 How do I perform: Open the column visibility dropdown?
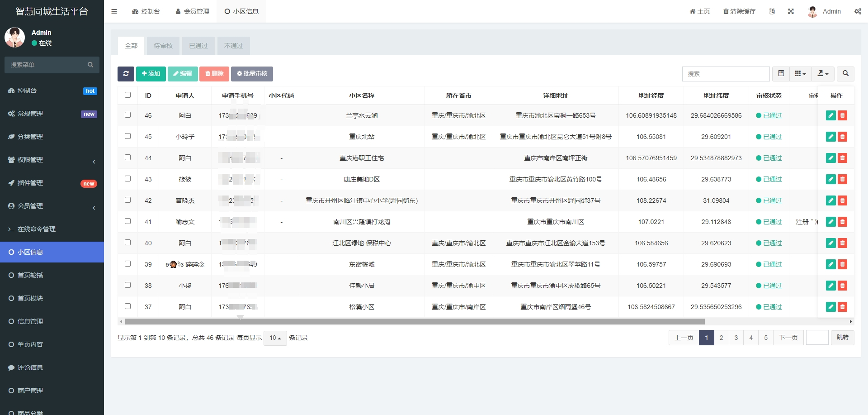[x=800, y=73]
